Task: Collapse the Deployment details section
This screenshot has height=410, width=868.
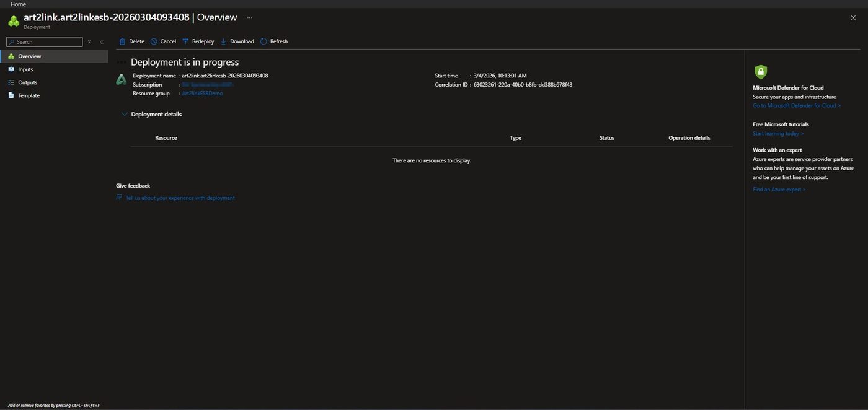Action: (124, 114)
